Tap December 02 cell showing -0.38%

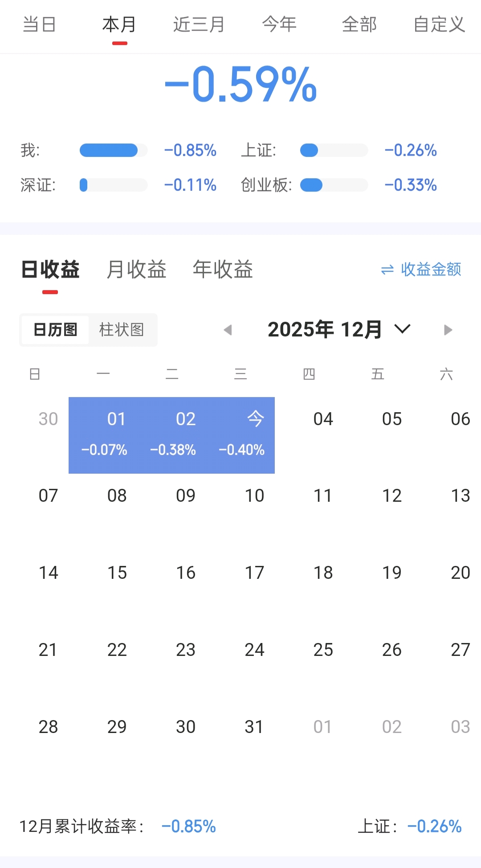(172, 435)
